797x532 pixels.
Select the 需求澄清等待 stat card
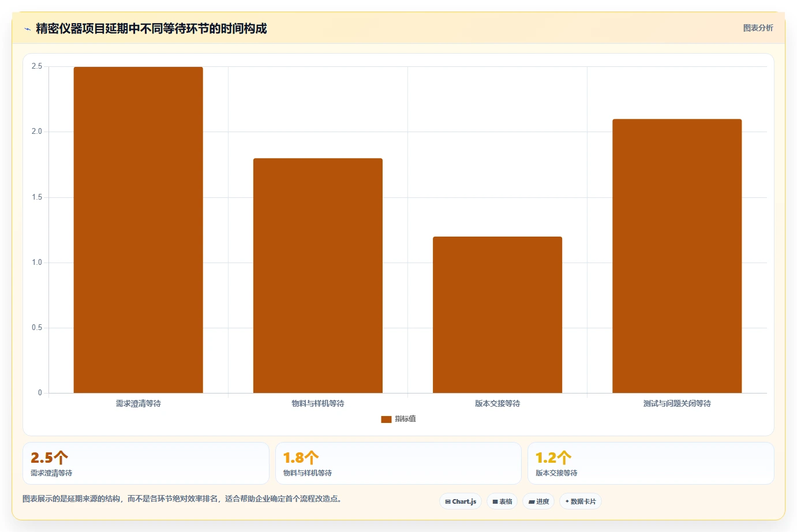click(x=146, y=463)
